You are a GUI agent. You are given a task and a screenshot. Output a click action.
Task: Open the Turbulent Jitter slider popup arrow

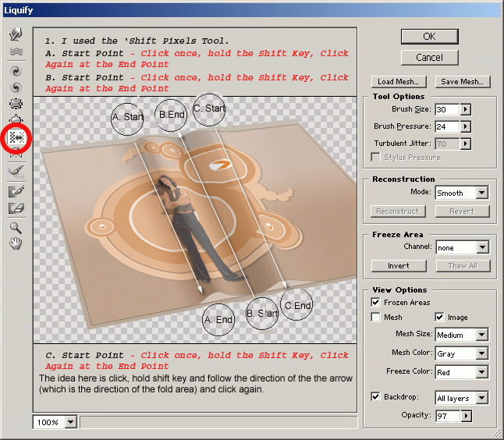click(466, 144)
